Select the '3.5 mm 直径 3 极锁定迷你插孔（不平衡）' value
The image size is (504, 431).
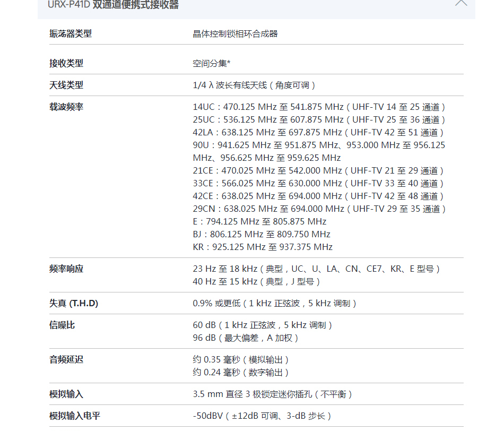(273, 394)
